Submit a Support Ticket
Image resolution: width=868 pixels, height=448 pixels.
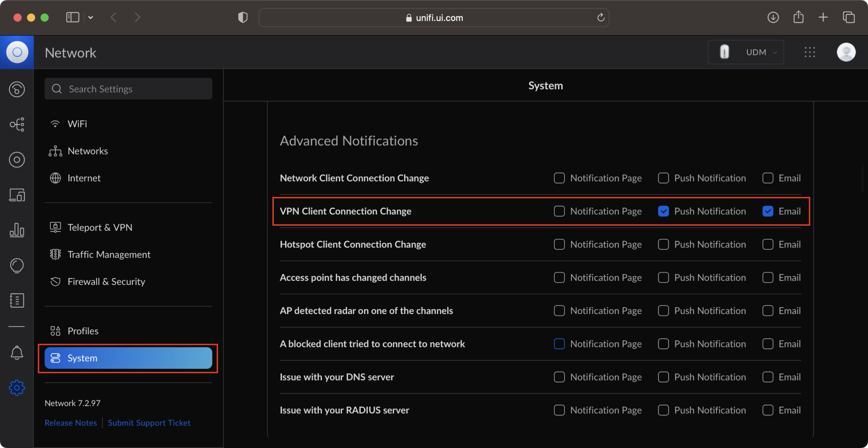tap(149, 423)
